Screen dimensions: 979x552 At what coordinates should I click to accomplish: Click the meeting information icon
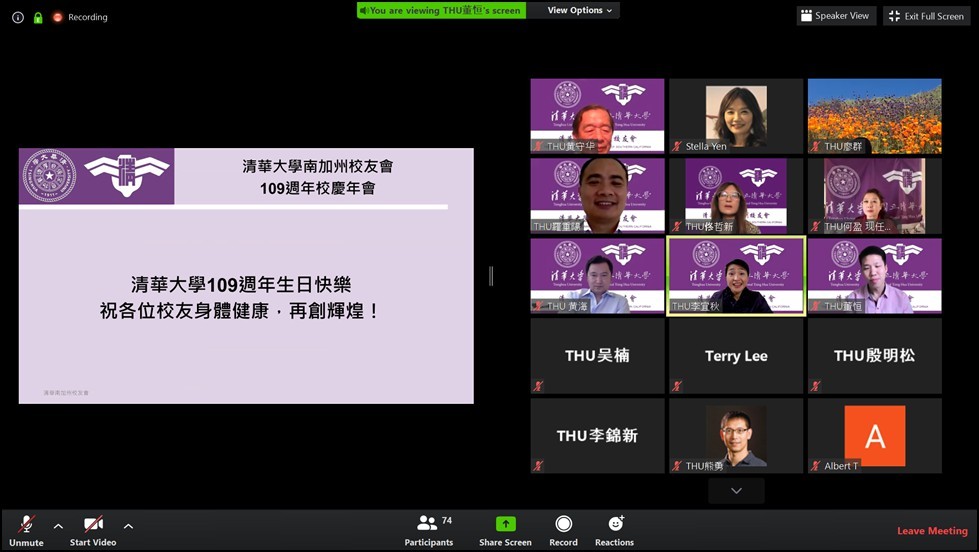[x=17, y=17]
